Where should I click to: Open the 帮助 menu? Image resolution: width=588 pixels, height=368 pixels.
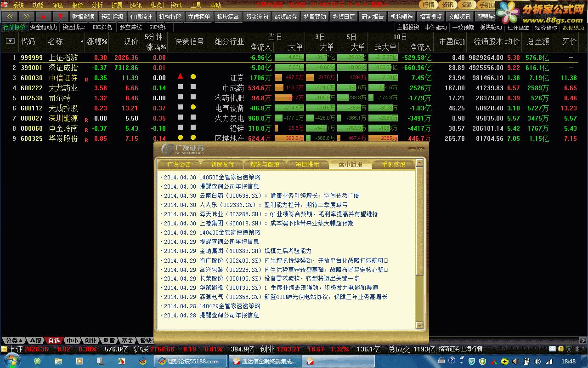pyautogui.click(x=216, y=6)
